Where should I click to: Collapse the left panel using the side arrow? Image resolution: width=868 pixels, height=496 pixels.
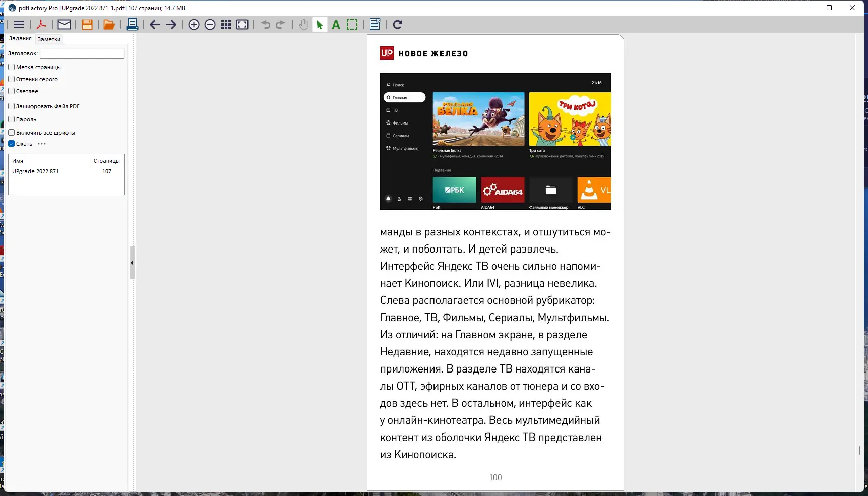pyautogui.click(x=132, y=263)
